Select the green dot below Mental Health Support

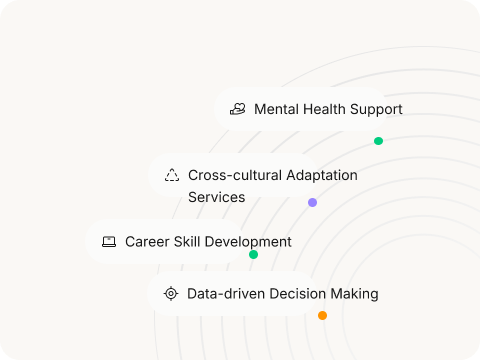[x=378, y=141]
